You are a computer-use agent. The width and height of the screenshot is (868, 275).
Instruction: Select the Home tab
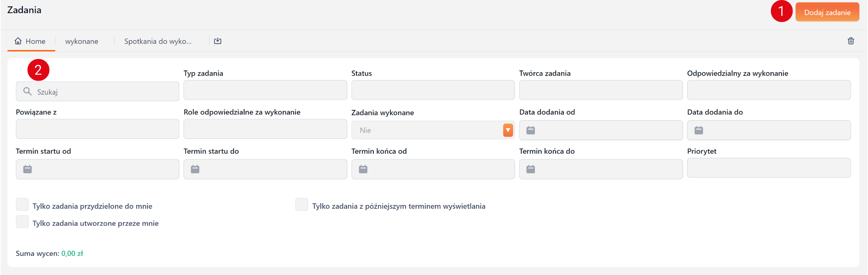(x=31, y=41)
